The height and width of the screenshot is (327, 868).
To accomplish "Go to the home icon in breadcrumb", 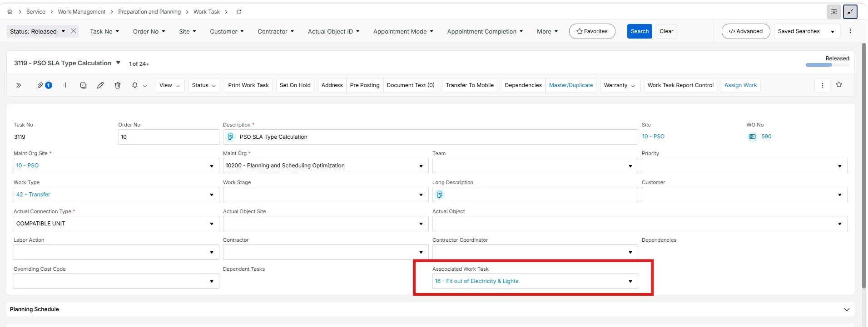I will pyautogui.click(x=10, y=12).
